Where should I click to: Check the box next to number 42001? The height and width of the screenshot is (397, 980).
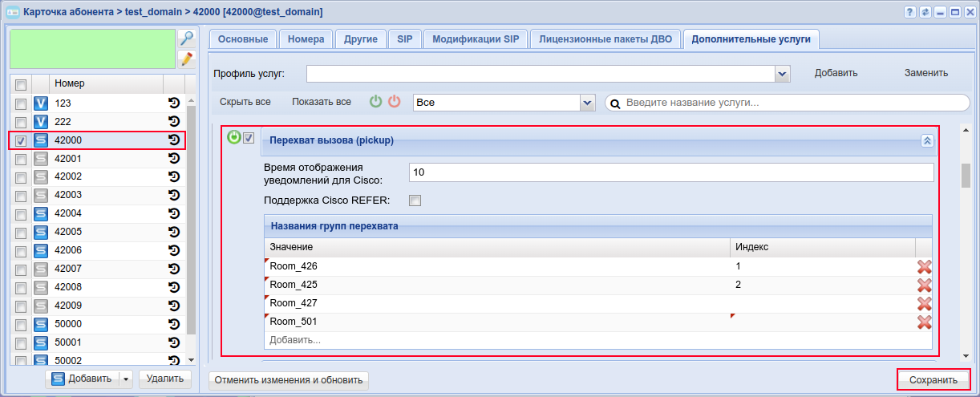pos(21,160)
